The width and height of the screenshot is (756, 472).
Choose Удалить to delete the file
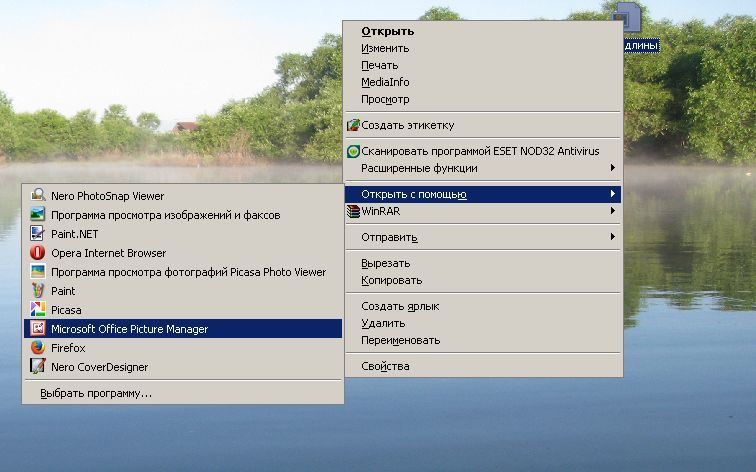[x=483, y=323]
